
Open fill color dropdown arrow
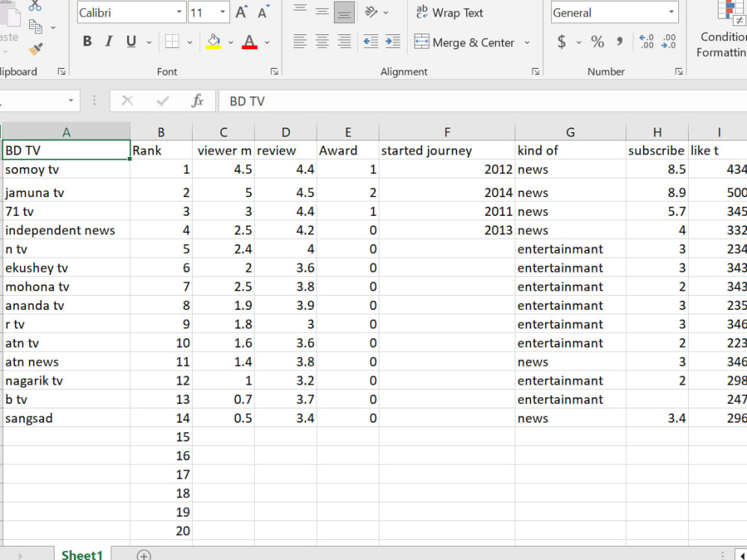click(231, 43)
